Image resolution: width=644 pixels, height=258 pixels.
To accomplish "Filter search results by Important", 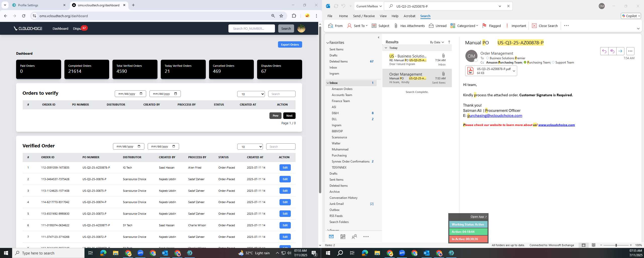I will click(x=515, y=26).
